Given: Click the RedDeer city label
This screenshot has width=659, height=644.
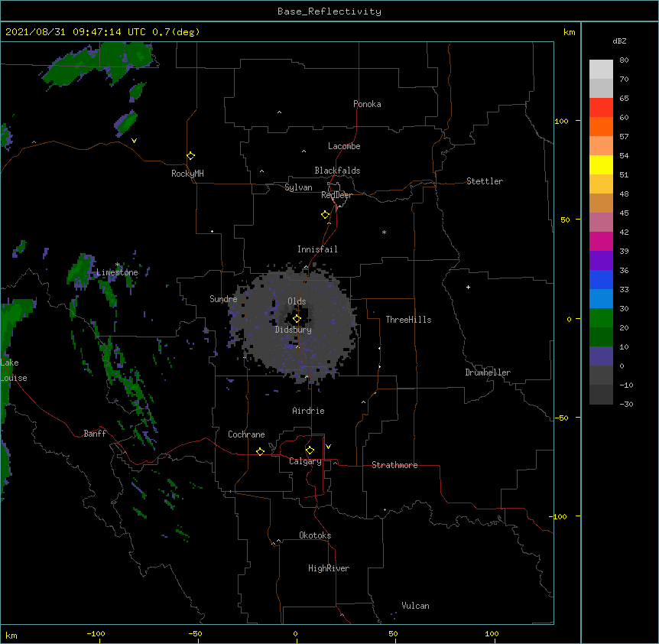Looking at the screenshot, I should pos(336,195).
